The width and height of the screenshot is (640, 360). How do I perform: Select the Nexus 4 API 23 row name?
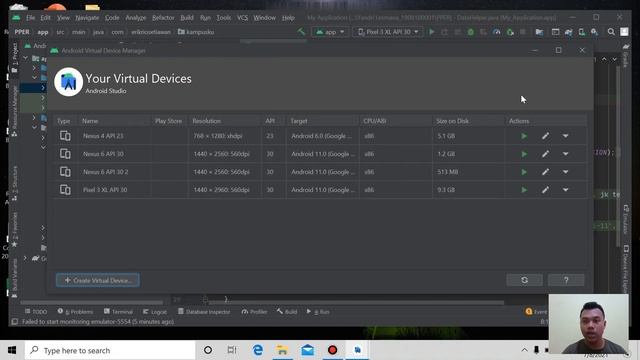103,136
